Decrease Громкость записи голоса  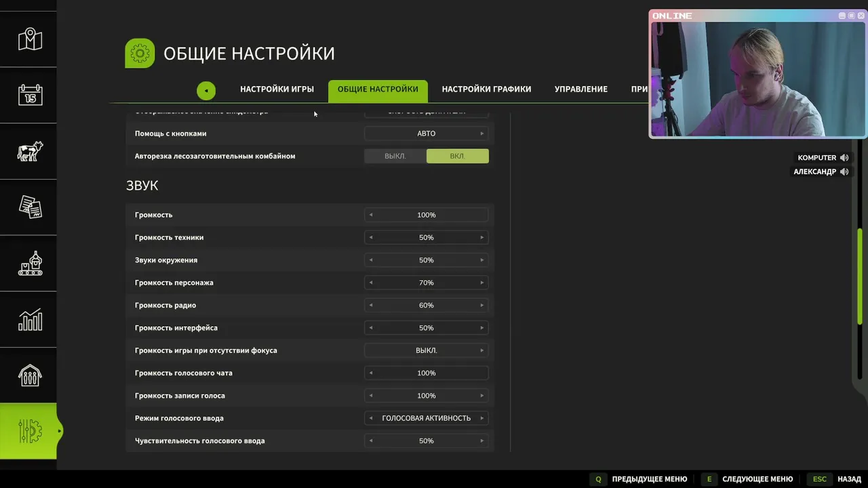(371, 396)
